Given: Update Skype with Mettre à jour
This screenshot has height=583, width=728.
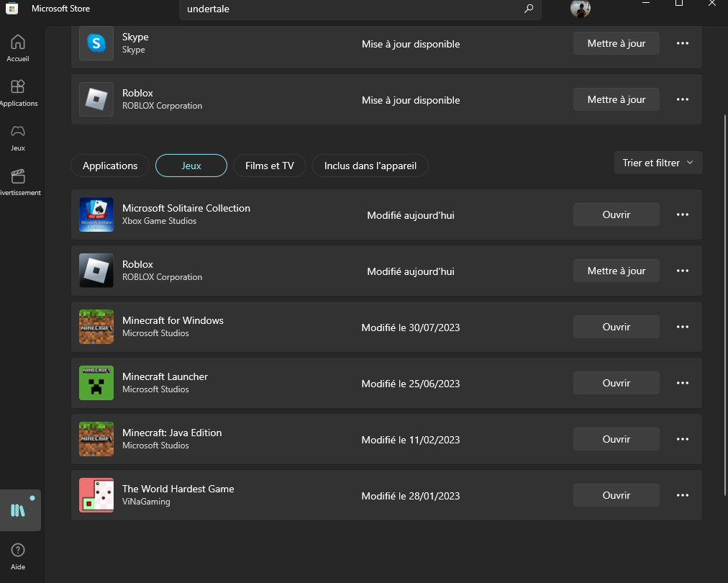Looking at the screenshot, I should point(616,43).
